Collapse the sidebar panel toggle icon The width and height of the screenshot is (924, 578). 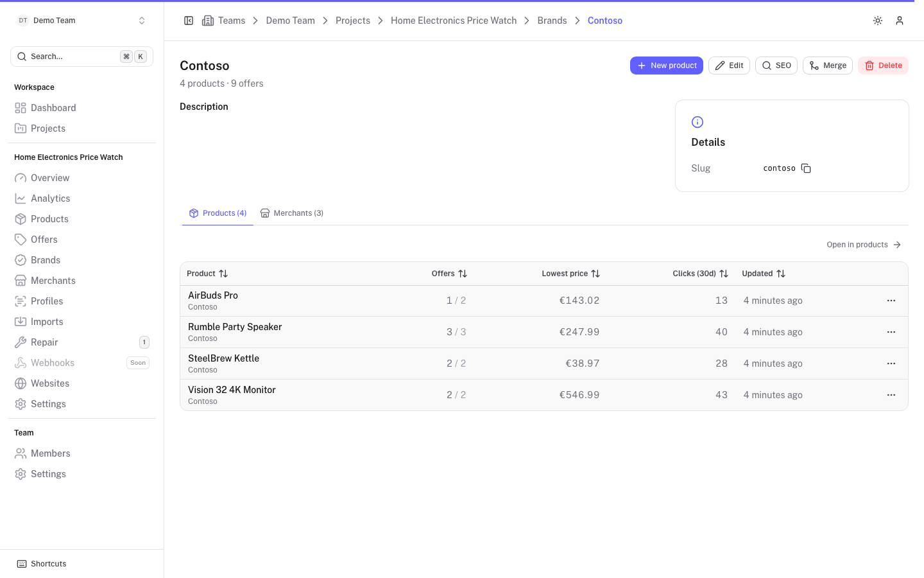point(189,21)
